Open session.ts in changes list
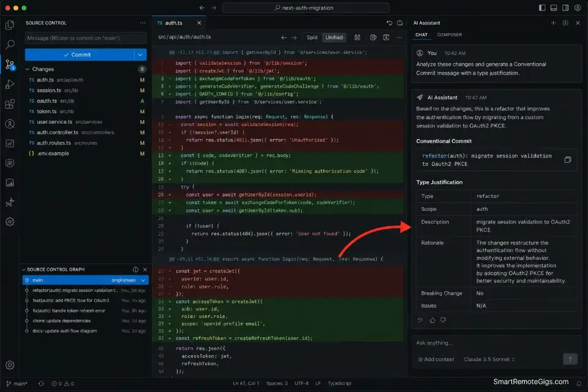The image size is (588, 392). point(86,91)
